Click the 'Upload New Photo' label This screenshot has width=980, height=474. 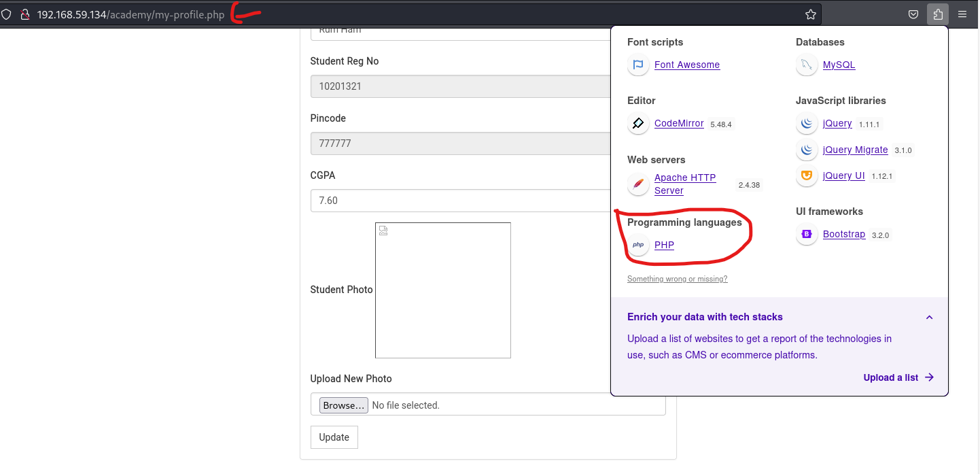[351, 379]
